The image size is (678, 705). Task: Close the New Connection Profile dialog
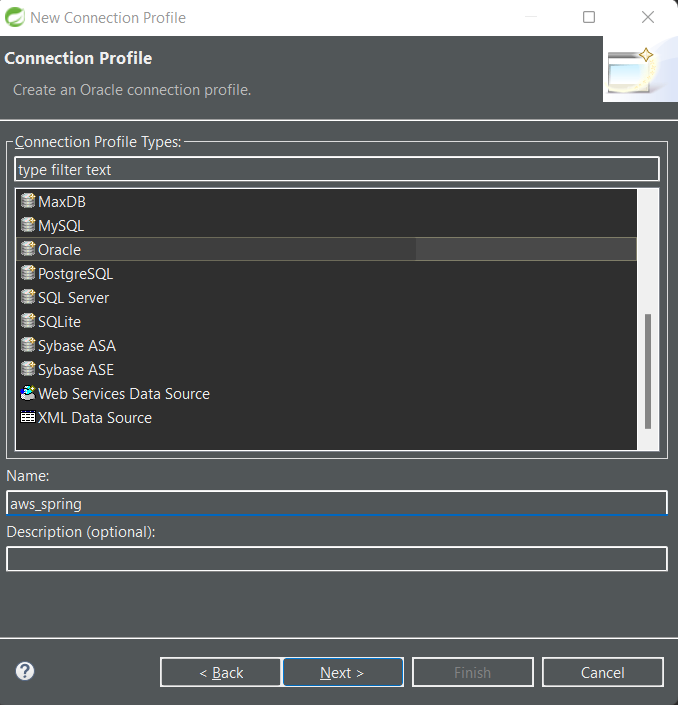pos(648,17)
